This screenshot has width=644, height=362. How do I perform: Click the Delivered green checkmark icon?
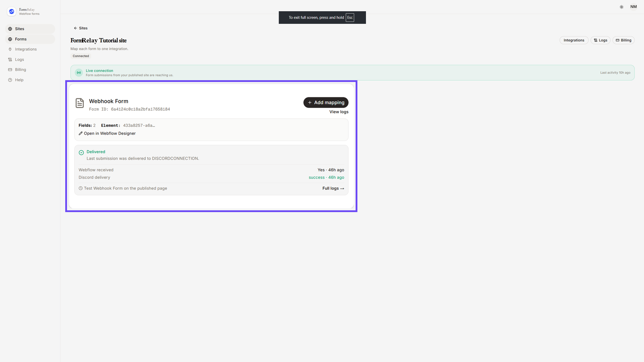pos(81,152)
